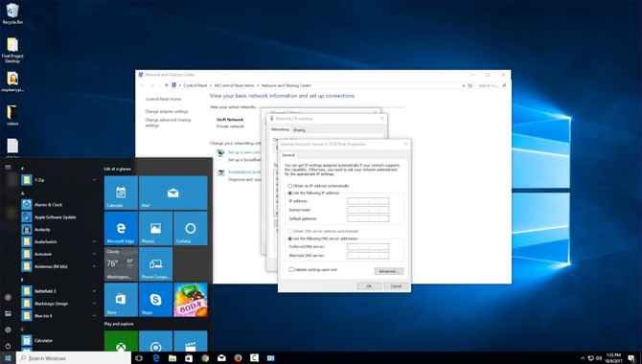Click Change advanced sharing settings link
The width and height of the screenshot is (642, 364).
168,123
